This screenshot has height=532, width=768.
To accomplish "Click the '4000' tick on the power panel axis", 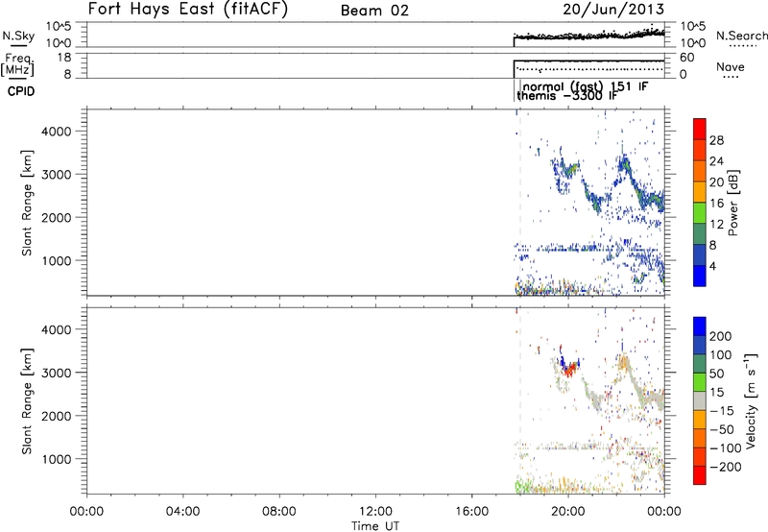I will [x=57, y=132].
